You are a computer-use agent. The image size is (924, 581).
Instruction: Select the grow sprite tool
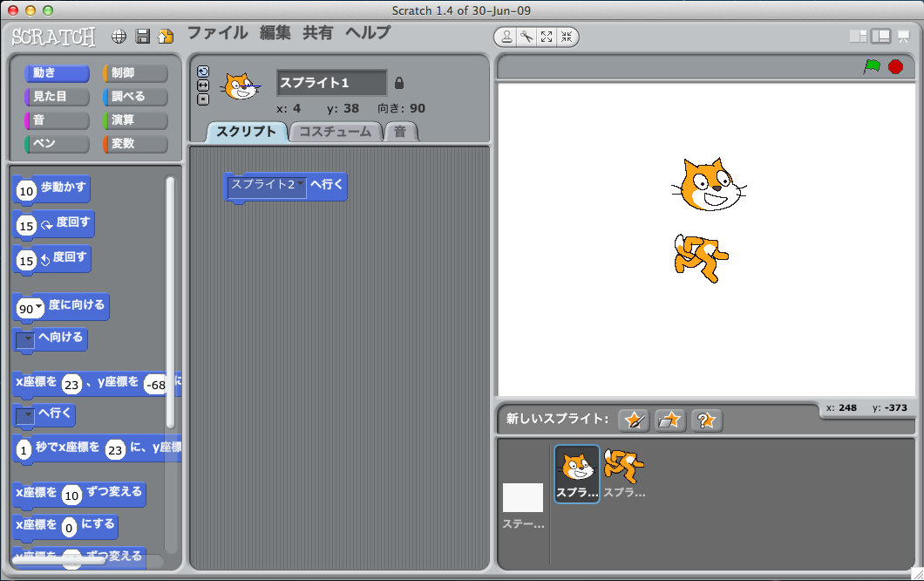547,38
